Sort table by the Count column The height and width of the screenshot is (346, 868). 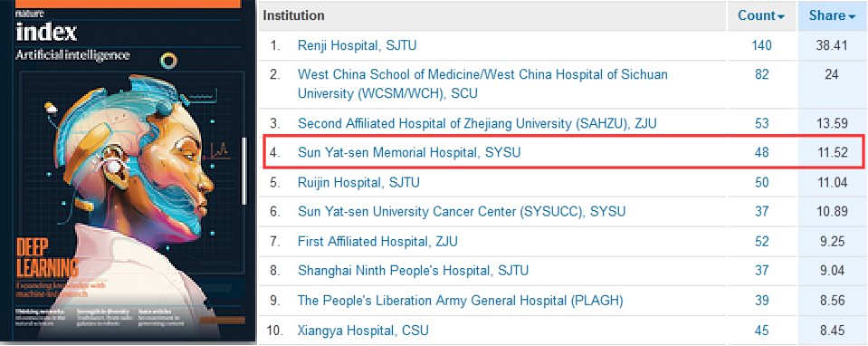tap(761, 15)
